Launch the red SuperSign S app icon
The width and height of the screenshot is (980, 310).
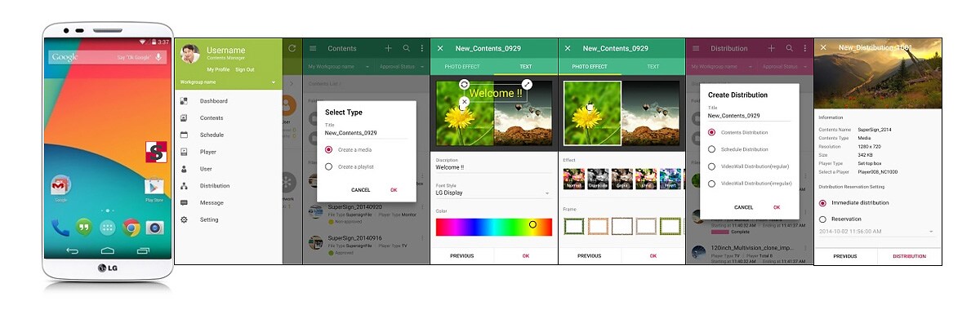pyautogui.click(x=155, y=153)
